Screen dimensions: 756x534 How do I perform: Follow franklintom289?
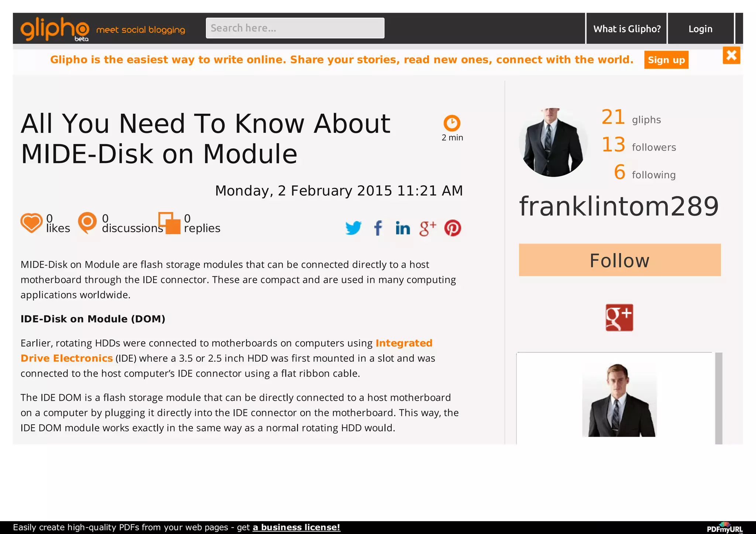619,260
